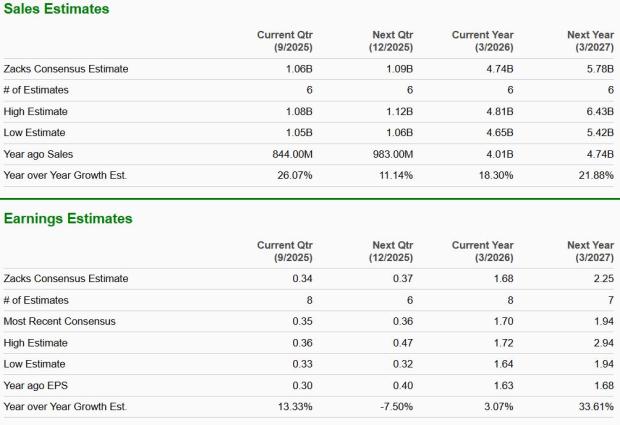Select the Next Year (3/2027) header in Sales Estimates

point(590,40)
